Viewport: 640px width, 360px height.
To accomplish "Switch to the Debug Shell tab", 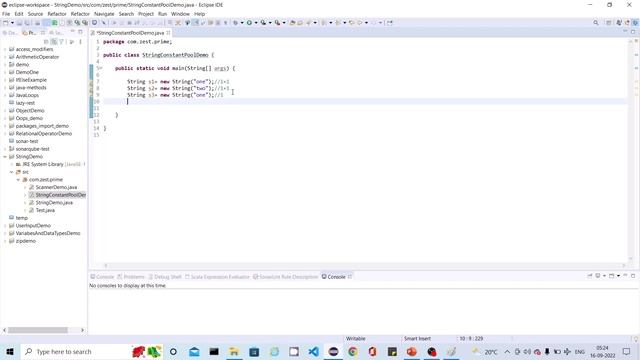I will pyautogui.click(x=165, y=277).
